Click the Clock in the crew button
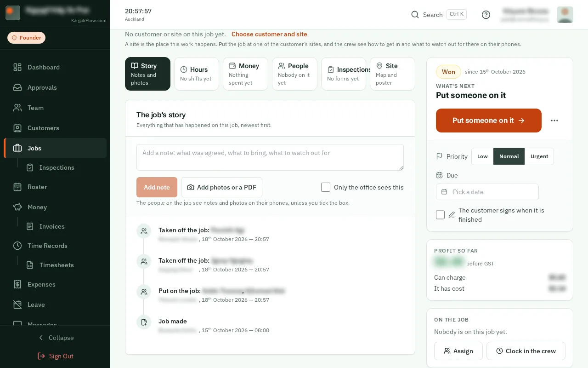This screenshot has width=588, height=368. (526, 351)
